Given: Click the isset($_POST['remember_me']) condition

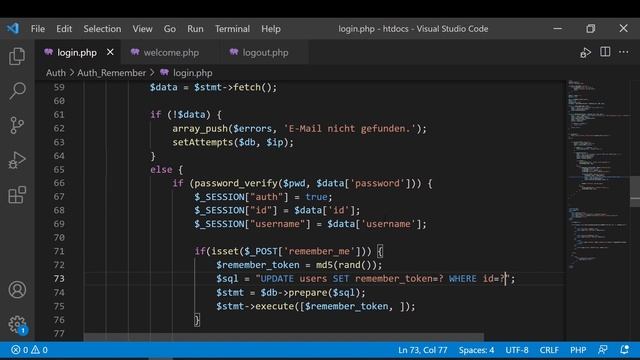Looking at the screenshot, I should pyautogui.click(x=289, y=251).
